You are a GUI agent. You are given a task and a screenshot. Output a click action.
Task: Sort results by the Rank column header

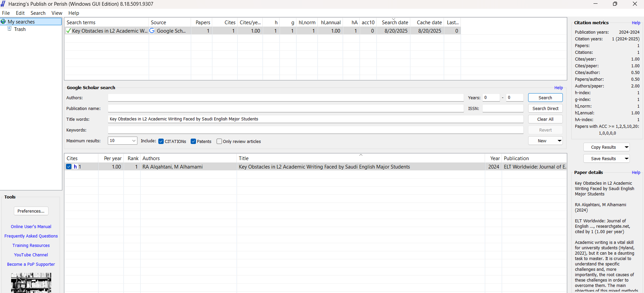tap(132, 158)
